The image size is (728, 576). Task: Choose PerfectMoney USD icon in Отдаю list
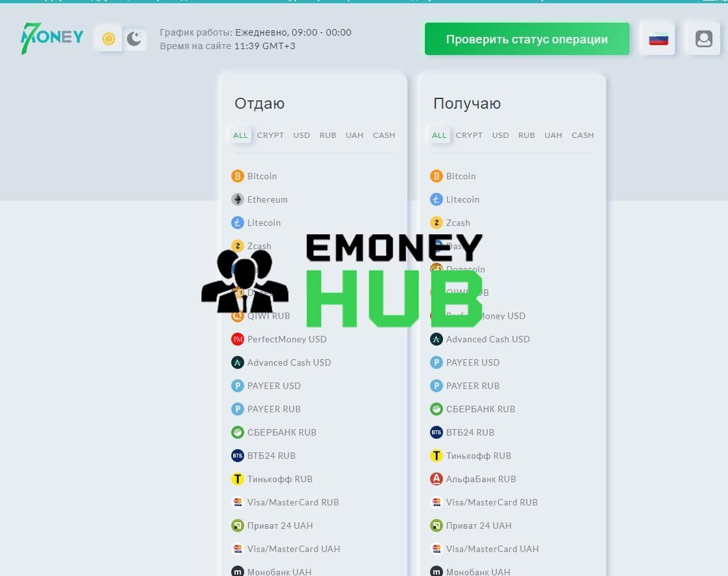click(x=238, y=339)
